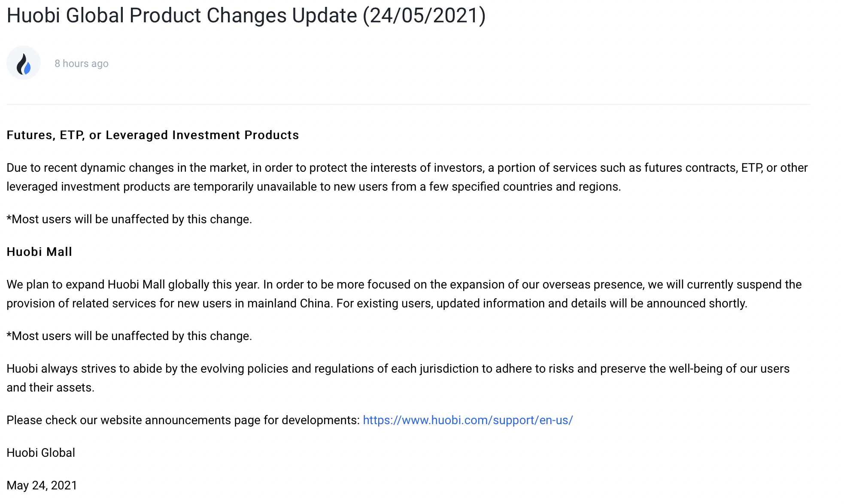Click the words "mainland China" in the text

pos(288,303)
